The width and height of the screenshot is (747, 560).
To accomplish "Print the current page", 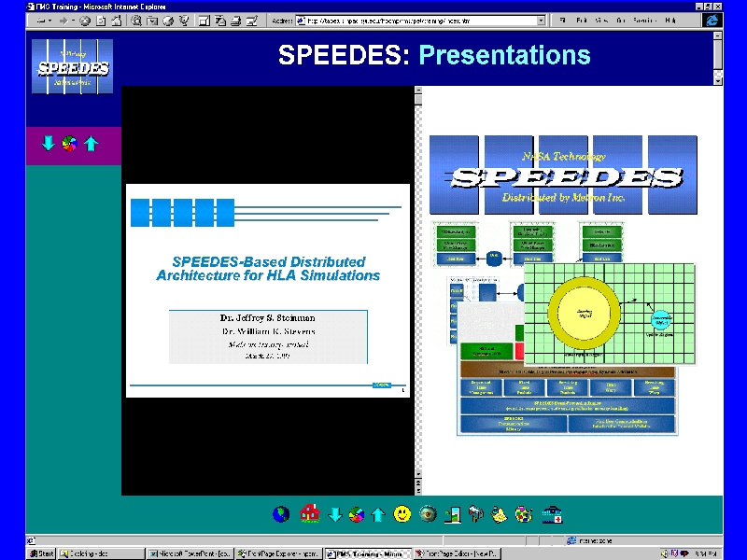I will [236, 21].
